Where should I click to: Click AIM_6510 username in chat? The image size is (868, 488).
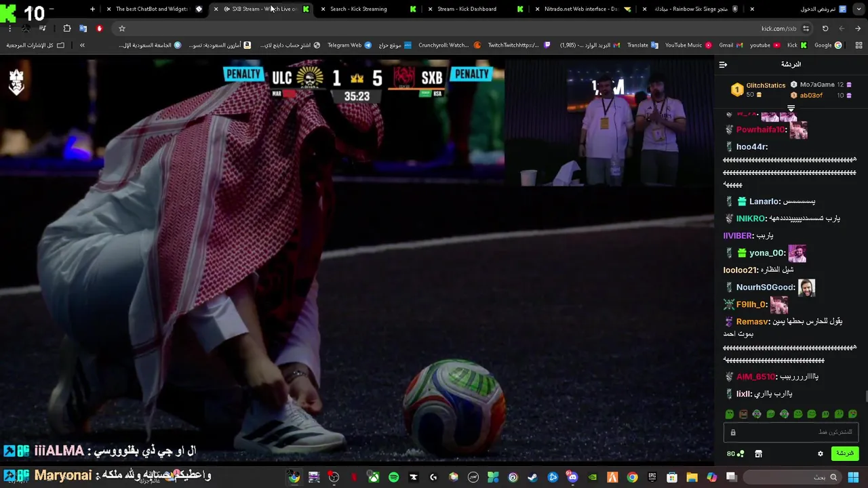coord(756,377)
